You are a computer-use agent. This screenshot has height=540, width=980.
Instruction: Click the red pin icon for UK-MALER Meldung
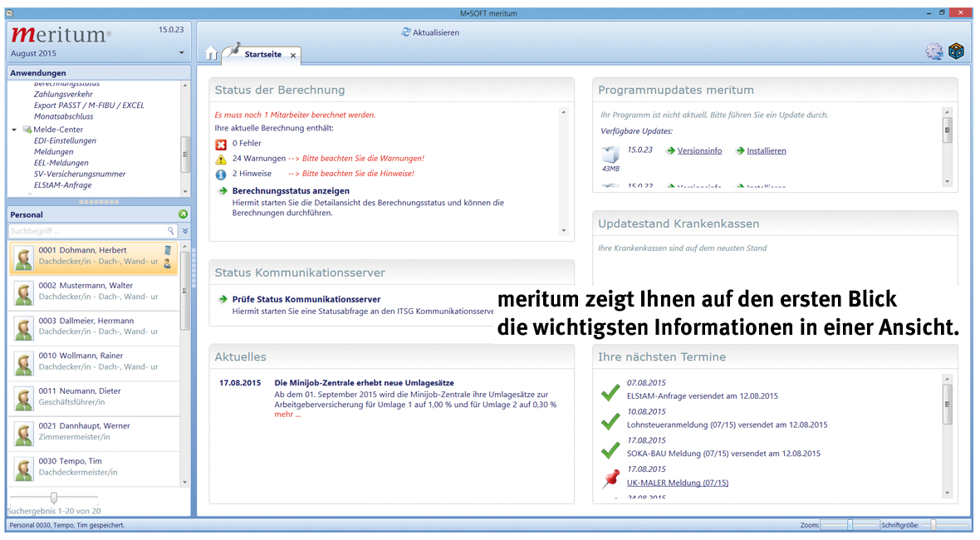(610, 479)
